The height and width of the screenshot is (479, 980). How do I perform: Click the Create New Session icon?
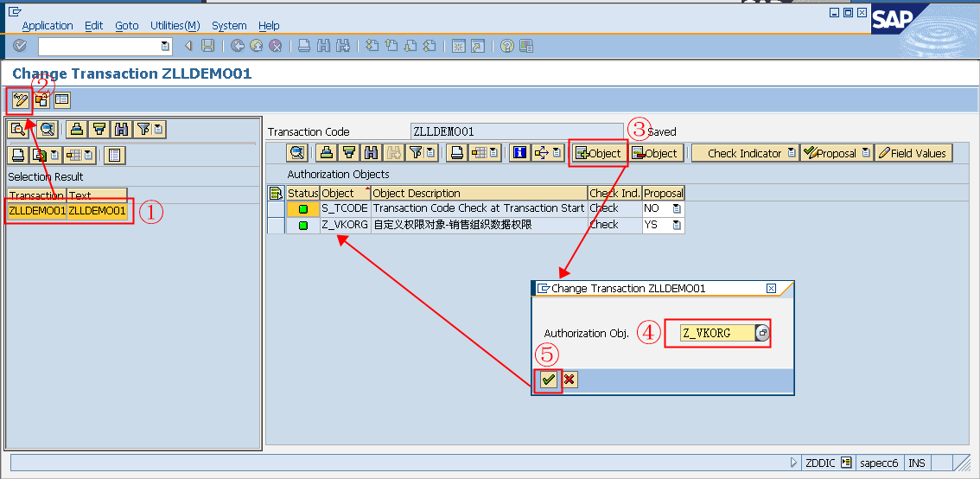459,46
